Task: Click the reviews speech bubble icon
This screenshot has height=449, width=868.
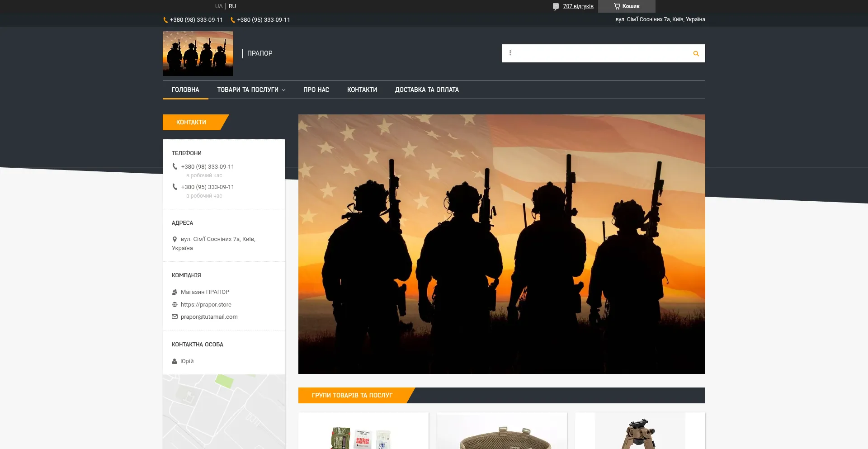Action: [556, 7]
